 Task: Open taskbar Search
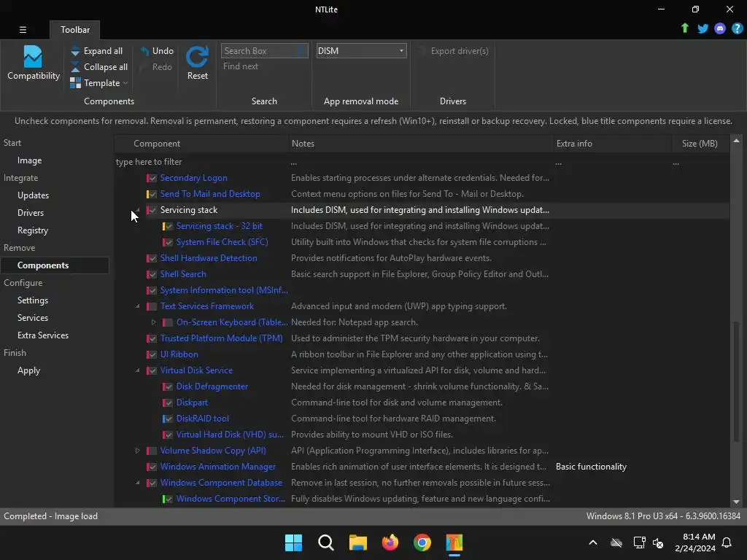pos(326,542)
